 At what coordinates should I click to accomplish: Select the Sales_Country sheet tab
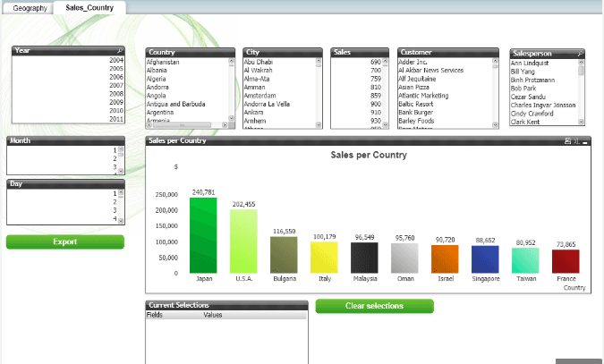tap(89, 8)
